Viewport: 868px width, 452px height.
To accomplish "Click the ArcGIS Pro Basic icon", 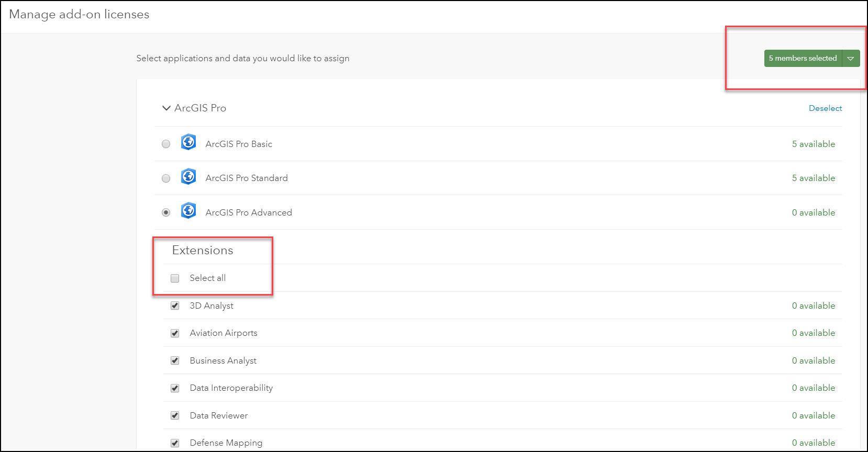I will (188, 142).
